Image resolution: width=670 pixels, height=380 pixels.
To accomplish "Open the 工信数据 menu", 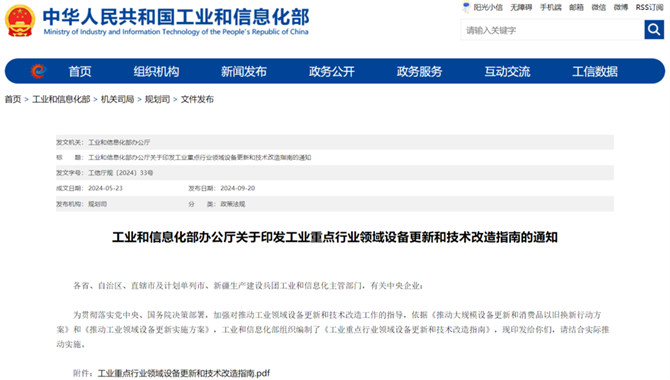I will click(x=595, y=71).
